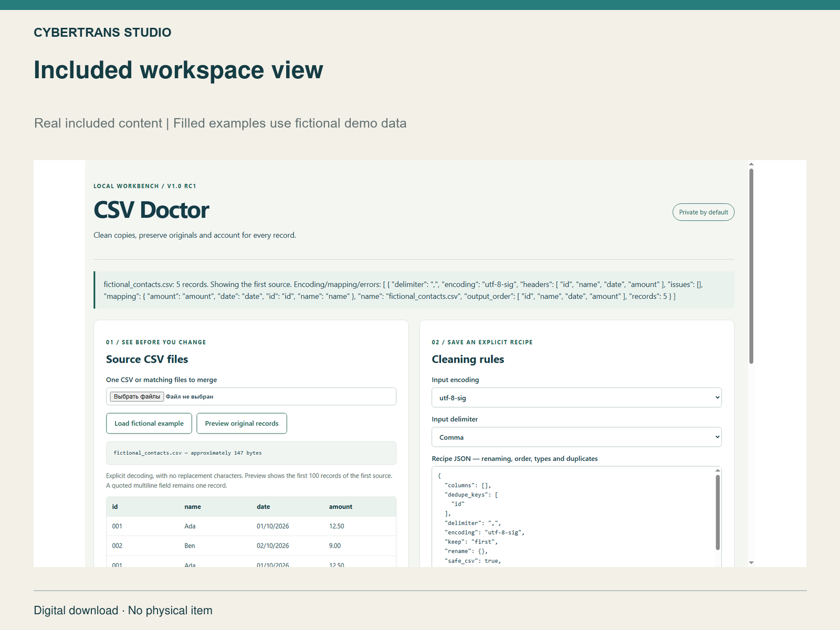Click Preview original records button
Image resolution: width=840 pixels, height=630 pixels.
[x=241, y=424]
